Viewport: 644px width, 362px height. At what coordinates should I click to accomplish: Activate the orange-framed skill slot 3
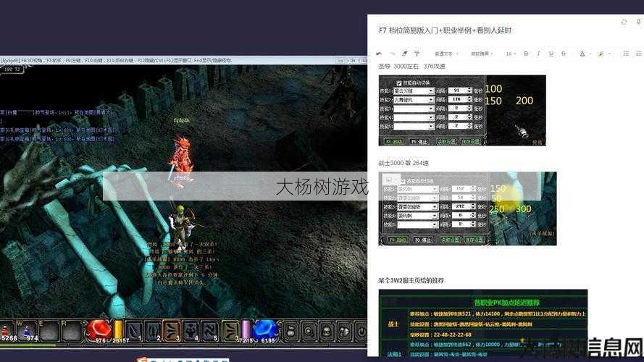click(172, 331)
